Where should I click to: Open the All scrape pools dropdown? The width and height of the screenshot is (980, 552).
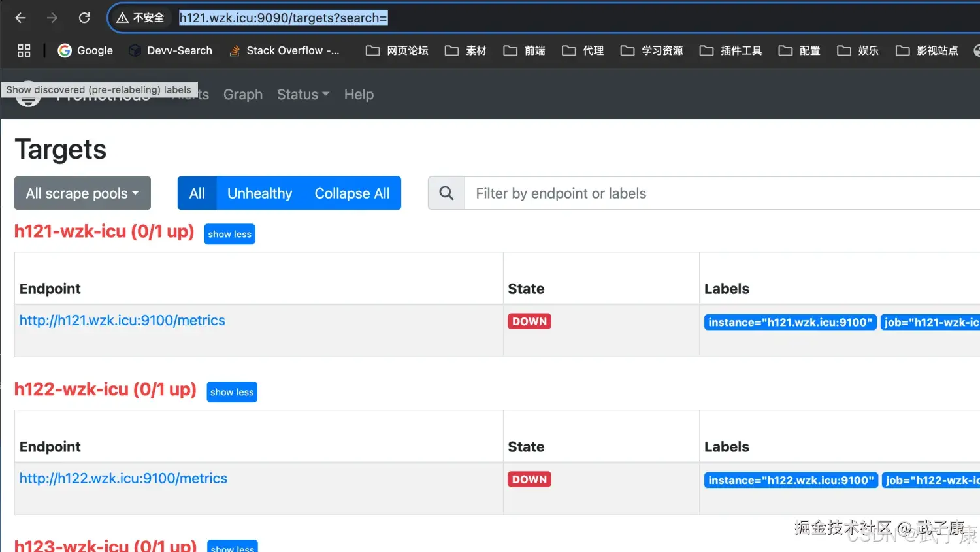[x=82, y=193]
